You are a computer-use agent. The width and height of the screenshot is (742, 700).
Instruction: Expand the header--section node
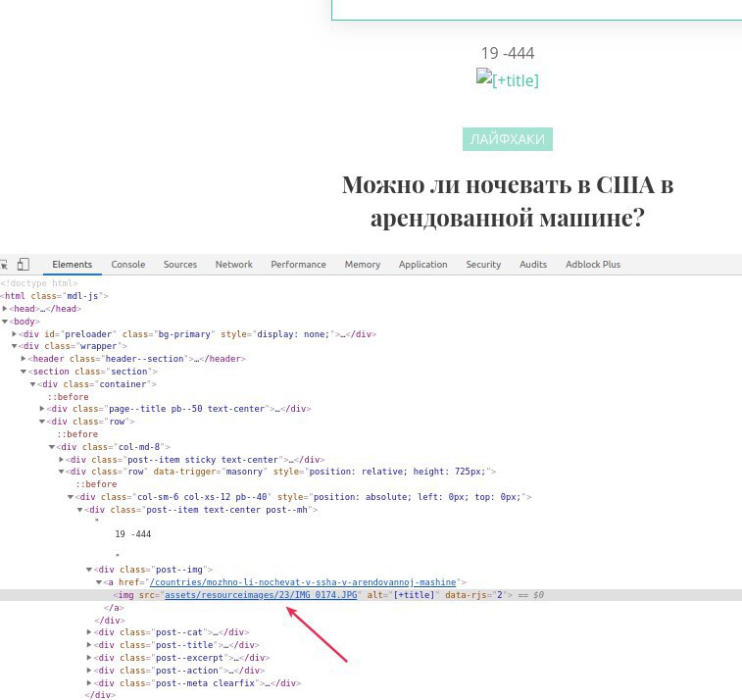pos(24,358)
